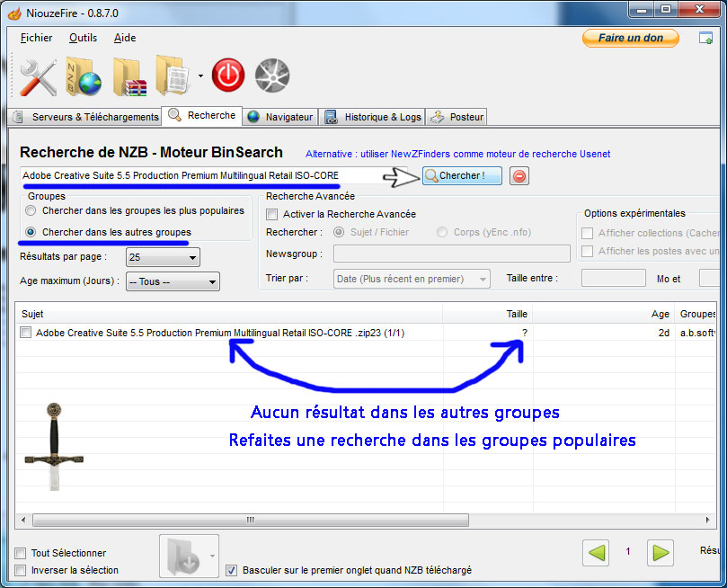
Task: Check the Adobe Creative Suite result row checkbox
Action: point(25,333)
